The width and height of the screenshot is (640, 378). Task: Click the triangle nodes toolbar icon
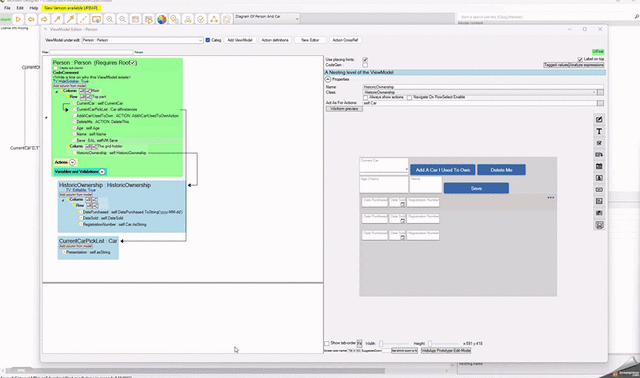[214, 19]
